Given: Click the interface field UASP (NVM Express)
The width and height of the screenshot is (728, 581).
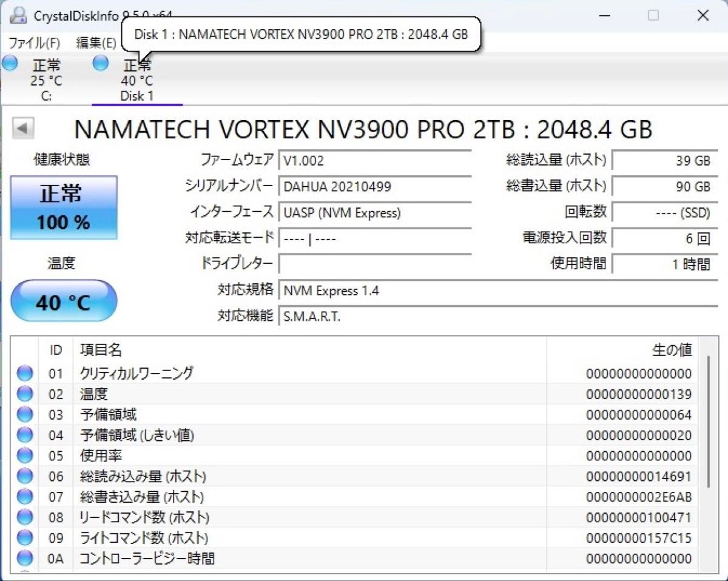Looking at the screenshot, I should coord(375,213).
